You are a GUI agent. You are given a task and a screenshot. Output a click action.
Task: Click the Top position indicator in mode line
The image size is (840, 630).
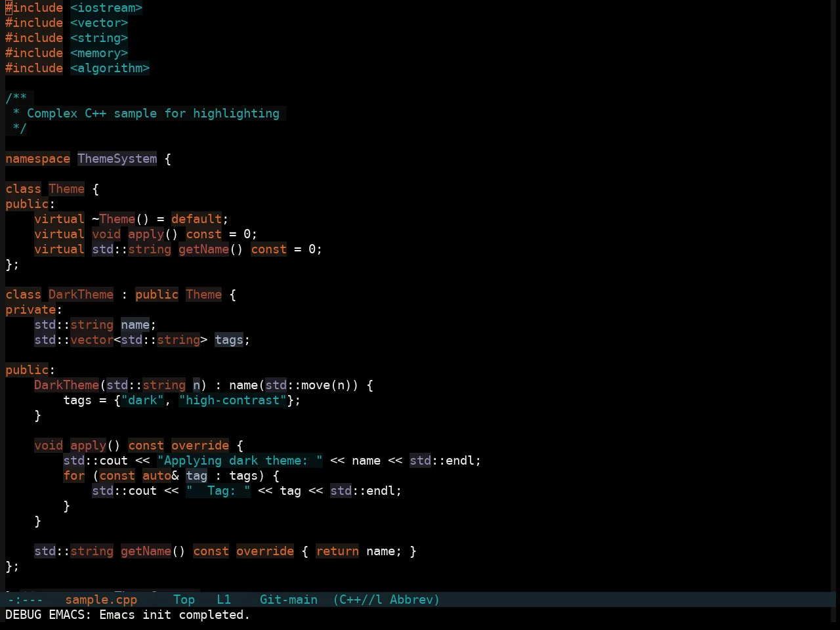pyautogui.click(x=184, y=599)
